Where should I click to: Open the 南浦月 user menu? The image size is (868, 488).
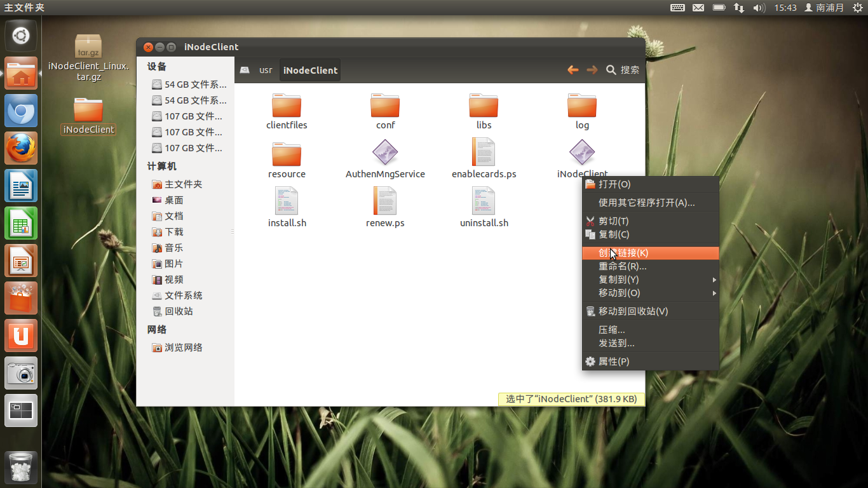[824, 8]
